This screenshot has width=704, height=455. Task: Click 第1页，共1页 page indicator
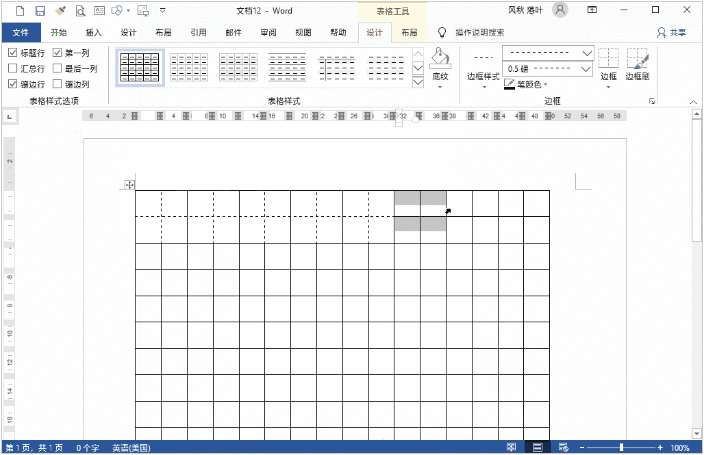point(34,448)
